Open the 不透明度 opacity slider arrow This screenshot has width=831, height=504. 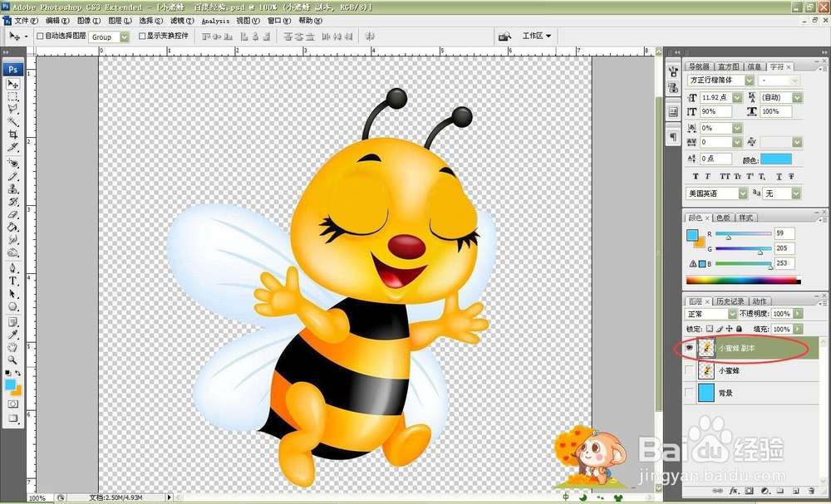[x=798, y=314]
